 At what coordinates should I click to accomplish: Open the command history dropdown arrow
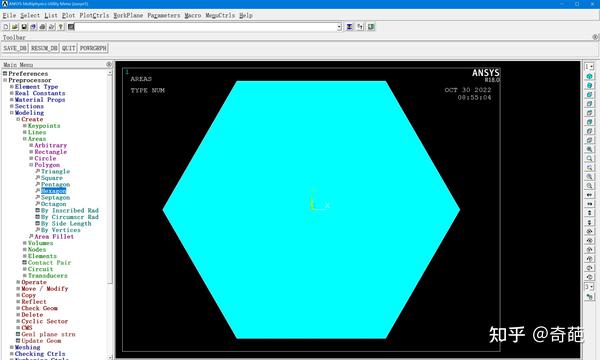(339, 27)
